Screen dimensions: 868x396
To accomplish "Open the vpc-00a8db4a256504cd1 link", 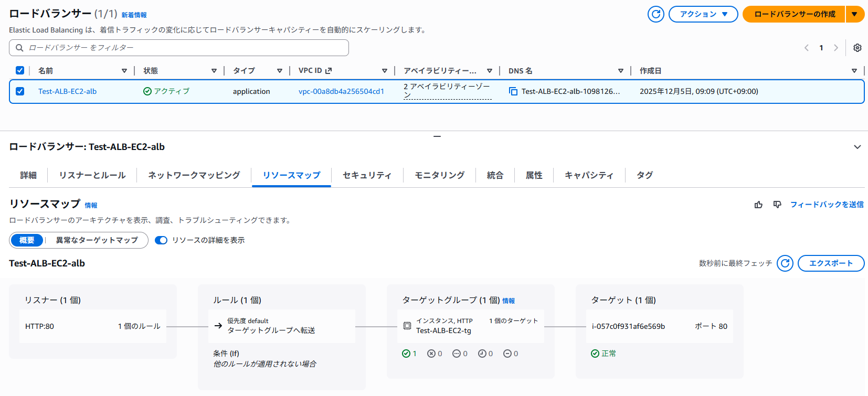I will (341, 91).
